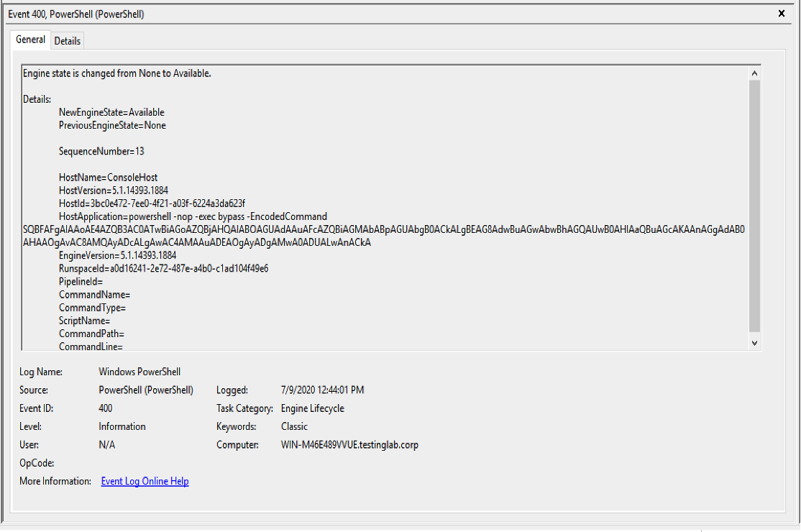The height and width of the screenshot is (532, 801).
Task: Select the General tab
Action: click(31, 40)
